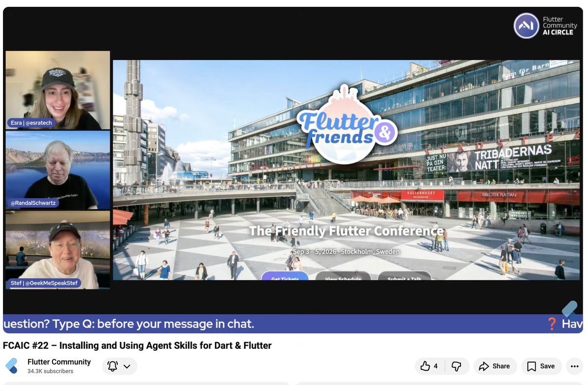
Task: Click the Stef | @GeekMeSpeakStef name tag
Action: tap(44, 283)
